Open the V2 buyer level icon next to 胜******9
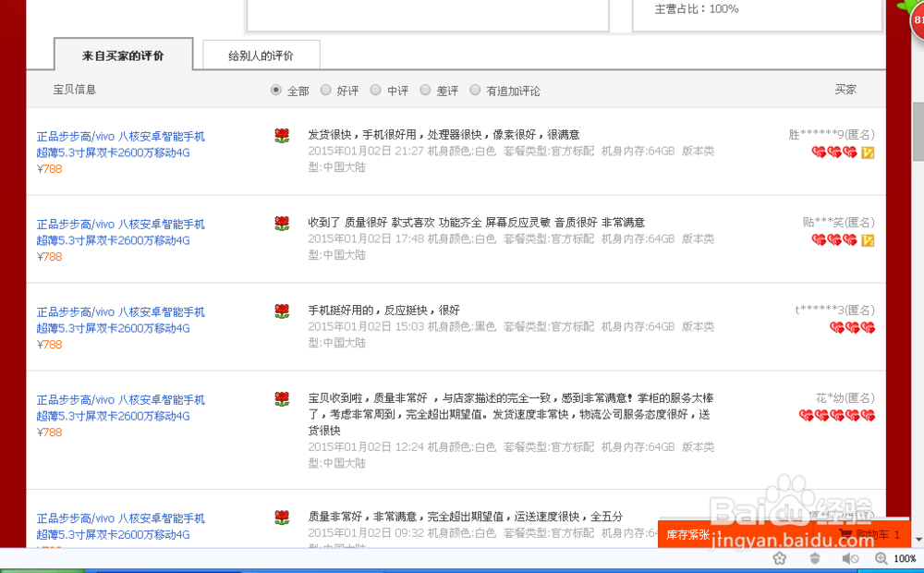 point(867,152)
